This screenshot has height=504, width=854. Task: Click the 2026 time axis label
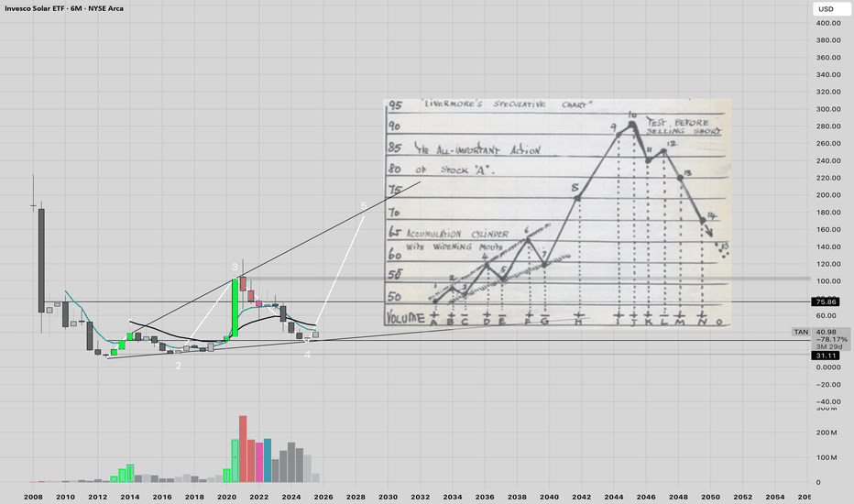pyautogui.click(x=323, y=497)
